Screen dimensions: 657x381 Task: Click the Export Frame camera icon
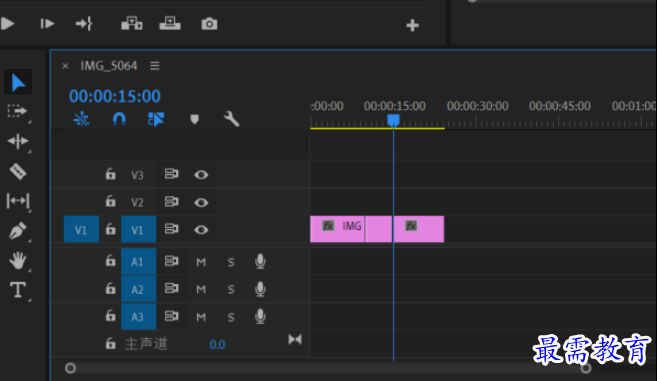[209, 24]
